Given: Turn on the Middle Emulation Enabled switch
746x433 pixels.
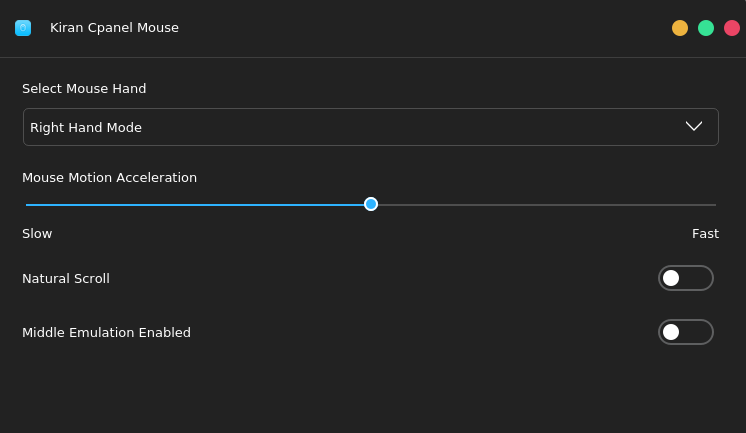Looking at the screenshot, I should [686, 332].
